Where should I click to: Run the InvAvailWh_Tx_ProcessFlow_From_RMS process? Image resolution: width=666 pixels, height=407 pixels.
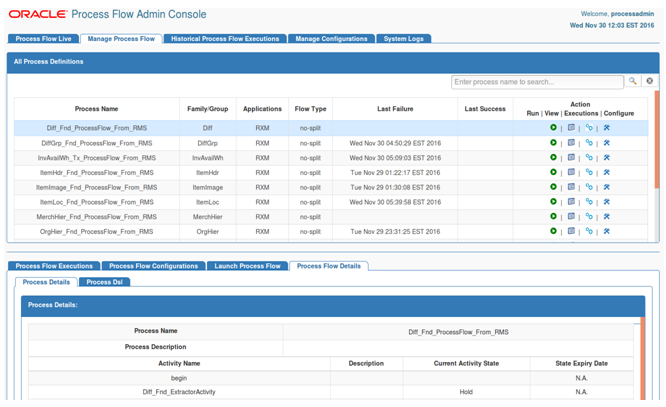coord(553,157)
